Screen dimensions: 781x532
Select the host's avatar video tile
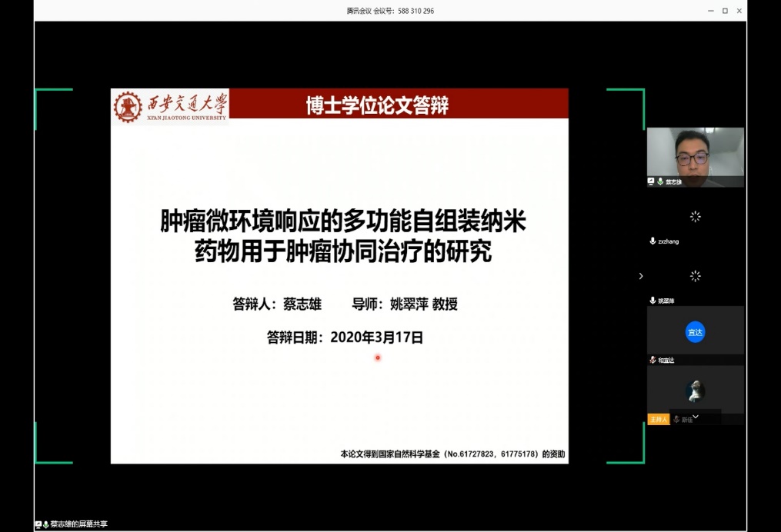695,391
